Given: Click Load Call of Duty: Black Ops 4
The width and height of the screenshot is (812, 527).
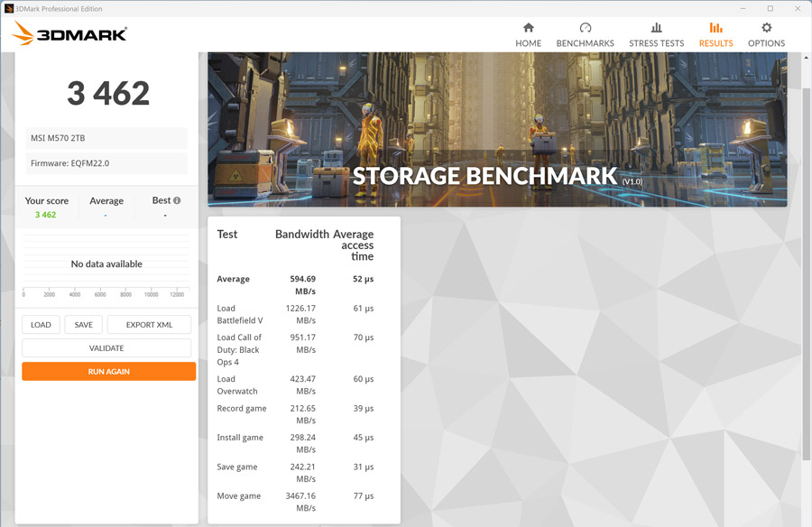Looking at the screenshot, I should click(x=239, y=350).
